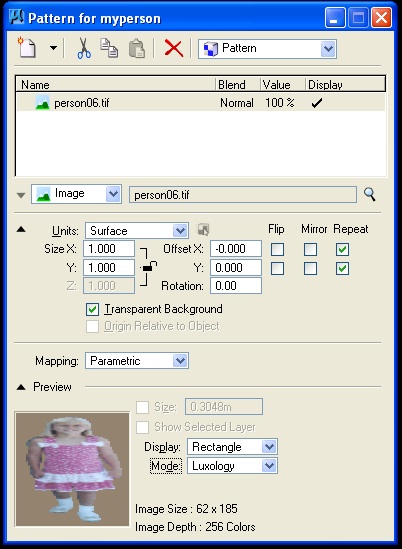Open the New Layer dropdown arrow
402x549 pixels.
pos(53,48)
